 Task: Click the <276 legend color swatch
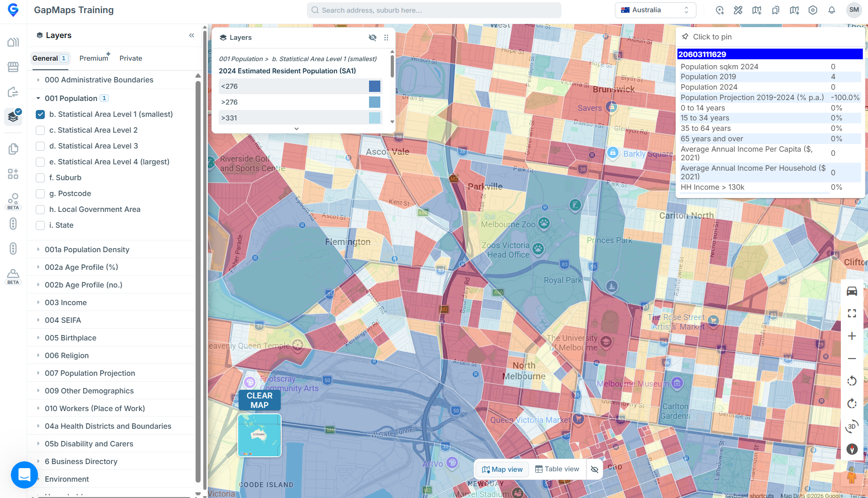pos(374,86)
